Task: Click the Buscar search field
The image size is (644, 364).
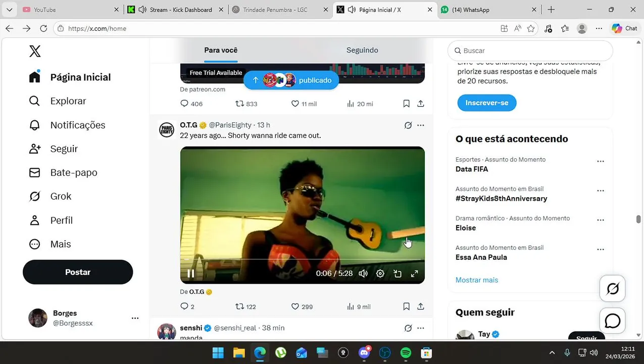Action: pos(530,51)
